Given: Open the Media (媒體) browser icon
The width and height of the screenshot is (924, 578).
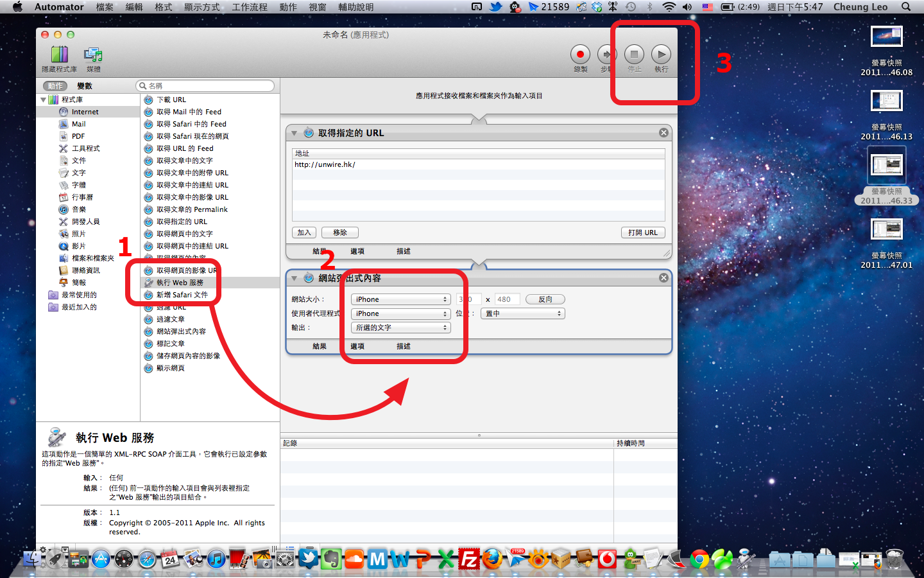Looking at the screenshot, I should click(93, 55).
